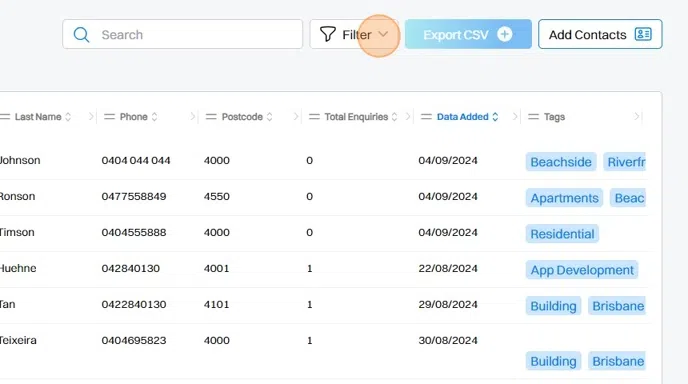Click the Residential tag in Timson row

point(562,234)
